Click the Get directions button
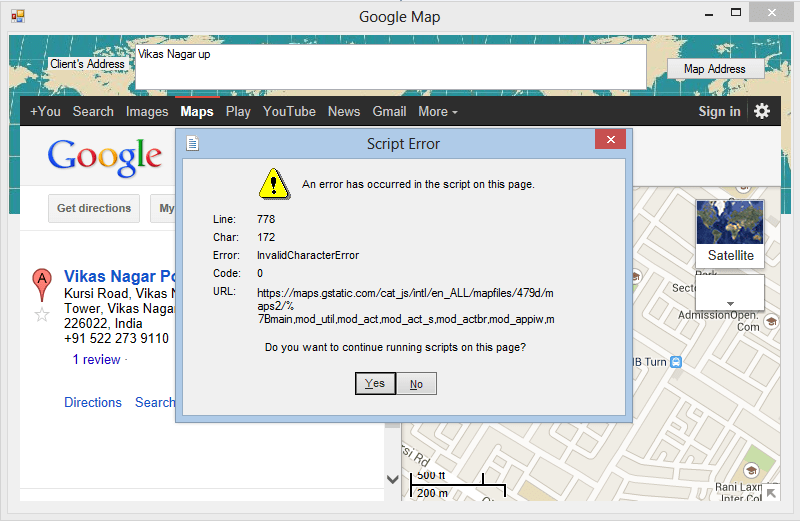 click(94, 208)
